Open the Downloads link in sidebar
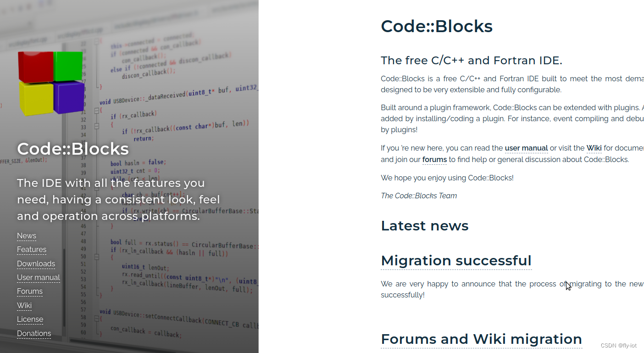Image resolution: width=644 pixels, height=353 pixels. coord(36,263)
